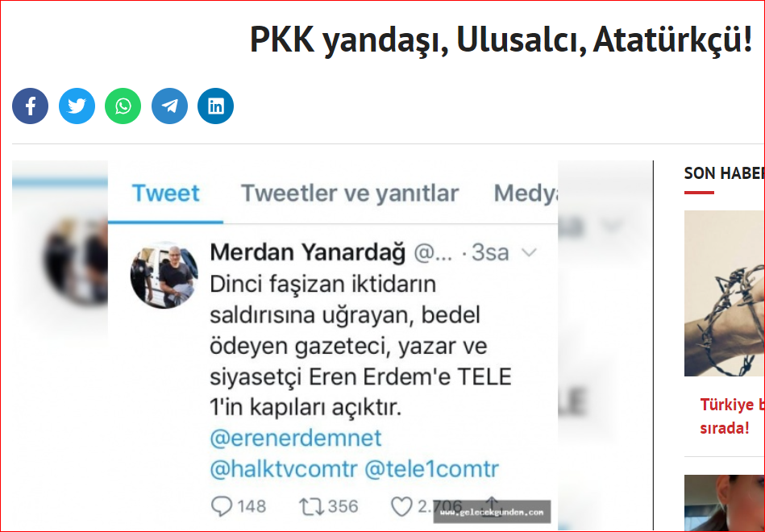Click the heart like icon on tweet
The image size is (765, 532).
click(x=402, y=507)
